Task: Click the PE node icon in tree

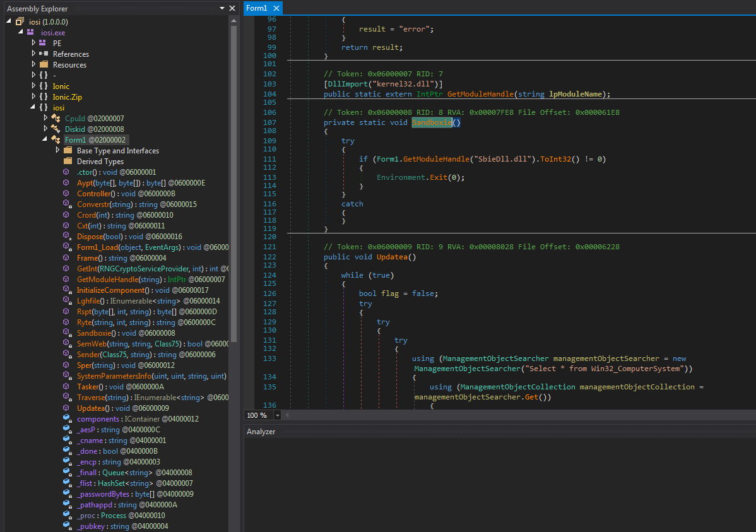Action: 43,43
